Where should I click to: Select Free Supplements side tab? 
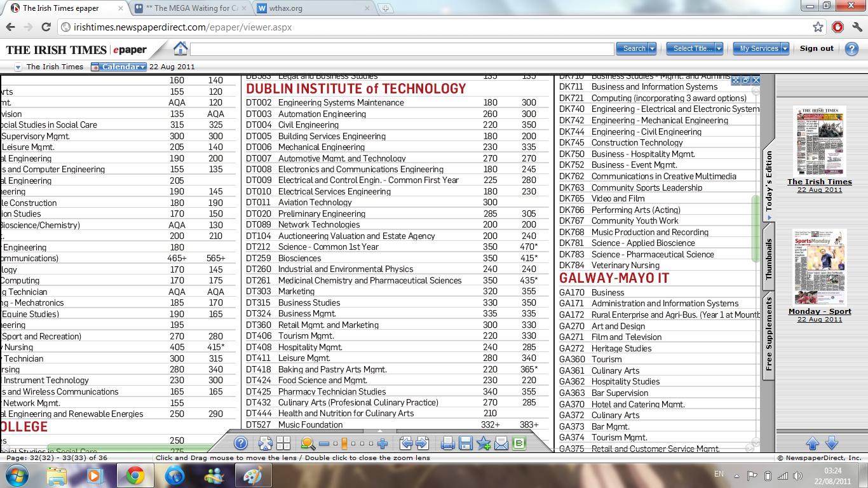point(769,334)
